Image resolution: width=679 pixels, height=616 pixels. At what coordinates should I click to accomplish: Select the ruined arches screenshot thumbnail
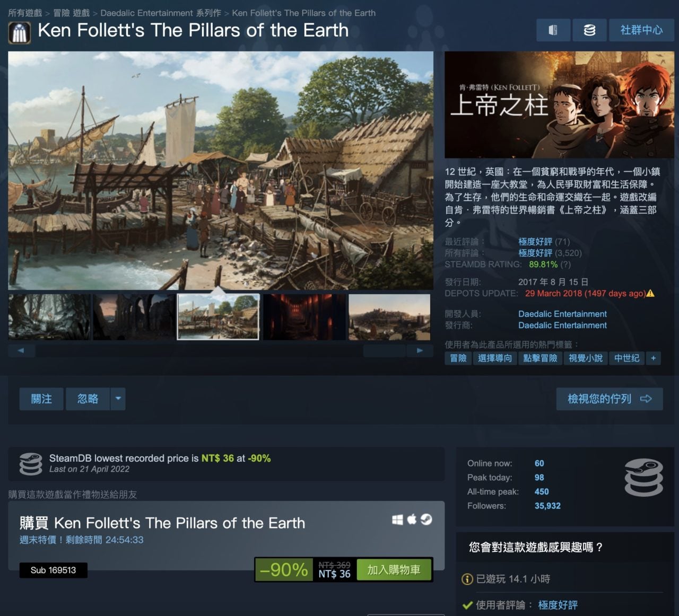(134, 317)
